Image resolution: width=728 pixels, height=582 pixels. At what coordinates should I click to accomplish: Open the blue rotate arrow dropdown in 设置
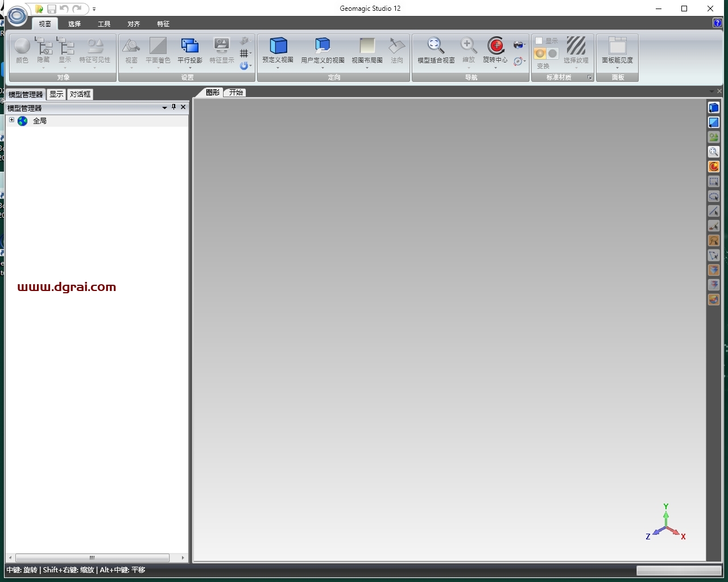[246, 66]
